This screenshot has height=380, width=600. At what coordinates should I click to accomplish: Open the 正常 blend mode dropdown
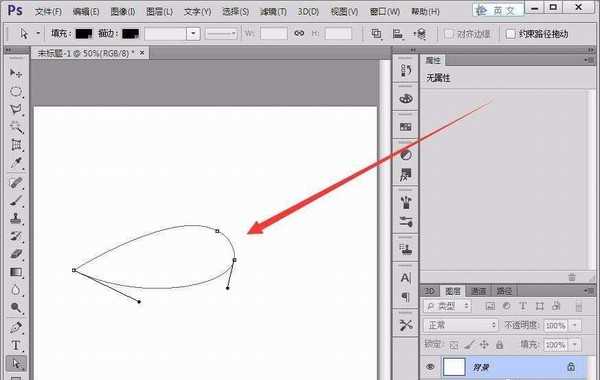(461, 325)
